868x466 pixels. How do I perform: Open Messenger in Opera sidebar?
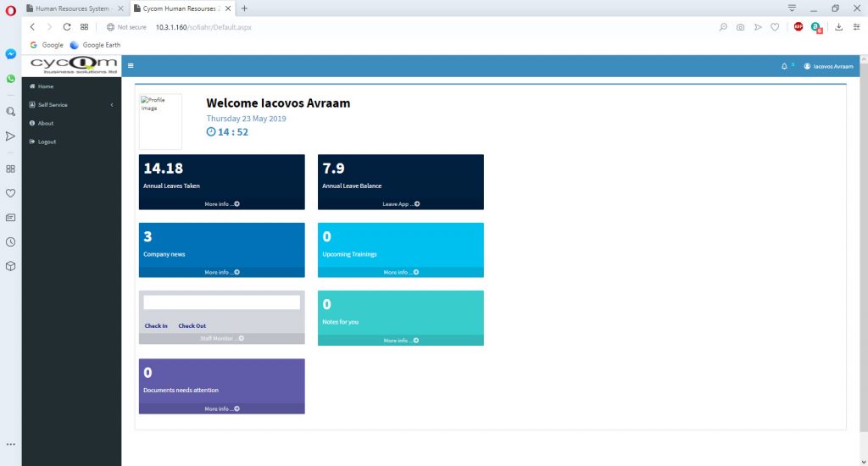coord(10,54)
